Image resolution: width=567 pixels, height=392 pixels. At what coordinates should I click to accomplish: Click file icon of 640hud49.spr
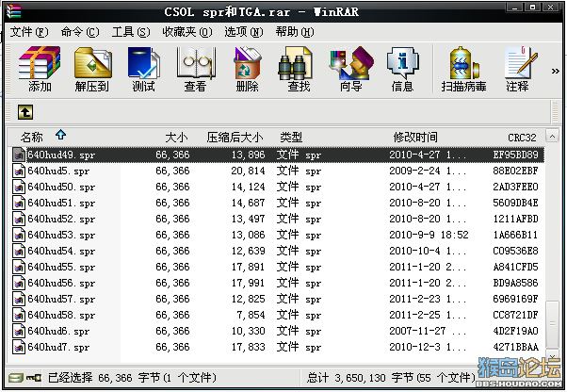pyautogui.click(x=19, y=155)
